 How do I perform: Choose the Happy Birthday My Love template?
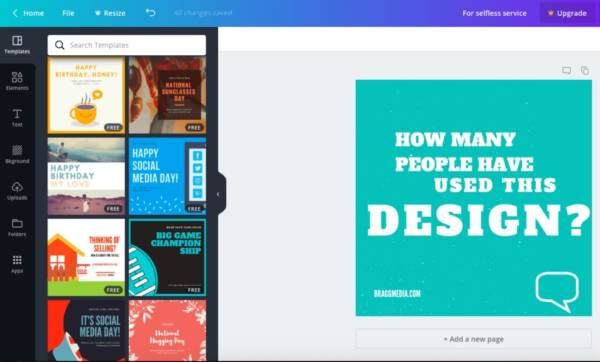(86, 176)
